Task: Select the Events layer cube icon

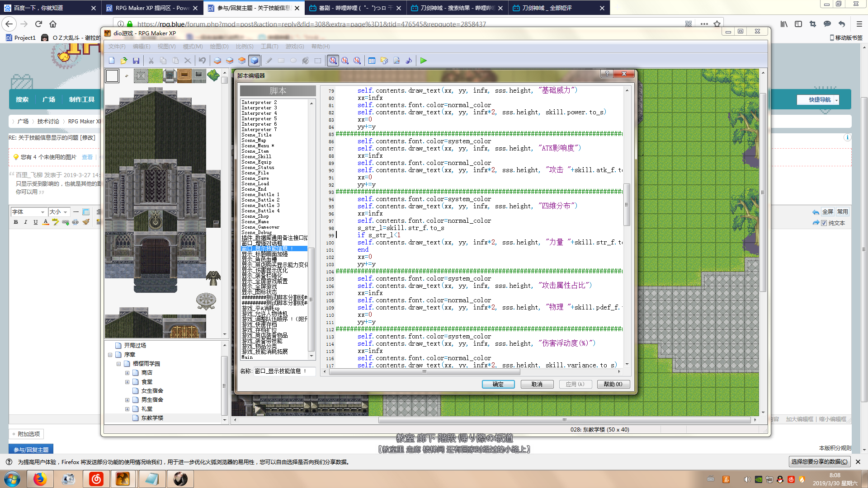Action: point(255,61)
